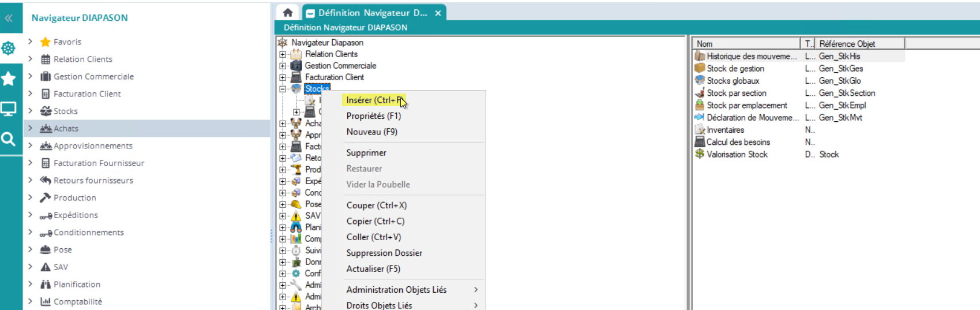Viewport: 980px width, 310px height.
Task: Open Administration Objets Liés submenu
Action: click(x=396, y=290)
